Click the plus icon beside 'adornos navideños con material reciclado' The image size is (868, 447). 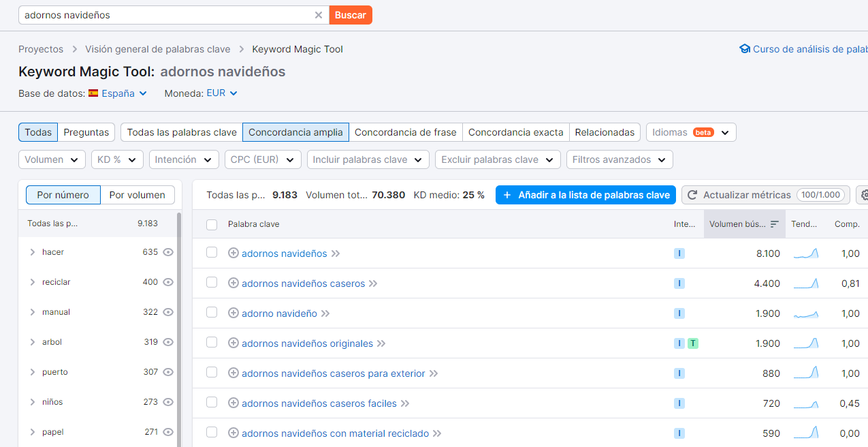click(234, 433)
